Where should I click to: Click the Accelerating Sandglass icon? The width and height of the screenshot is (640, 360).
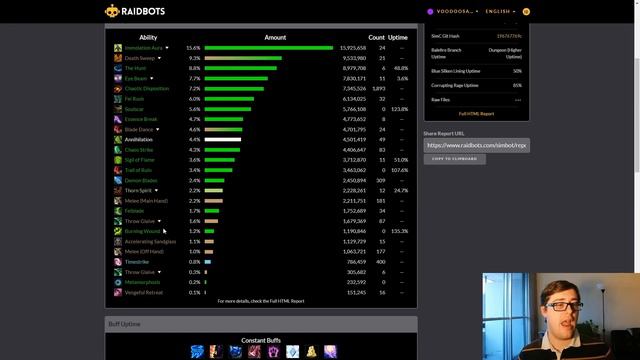(118, 241)
